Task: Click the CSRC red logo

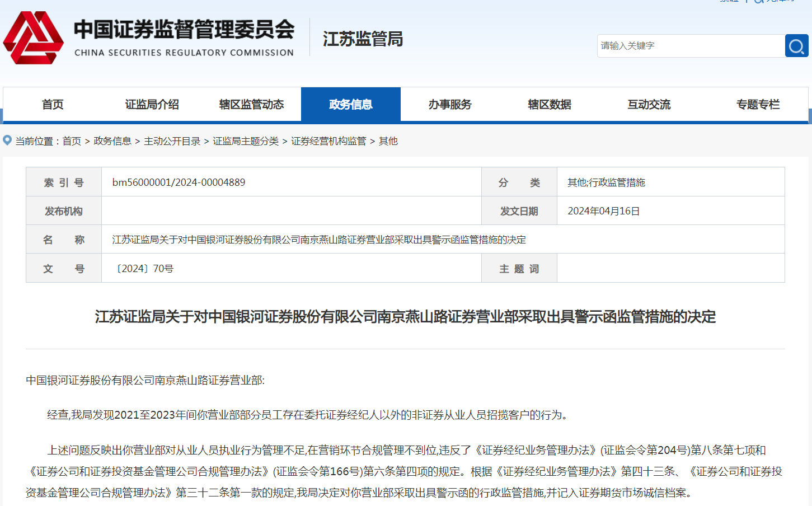Action: point(34,36)
